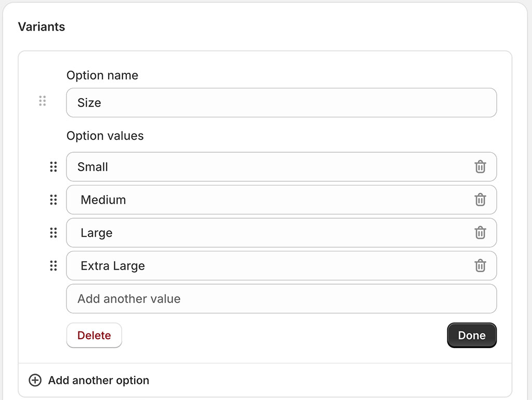This screenshot has height=400, width=532.
Task: Select Add another option
Action: coord(98,380)
